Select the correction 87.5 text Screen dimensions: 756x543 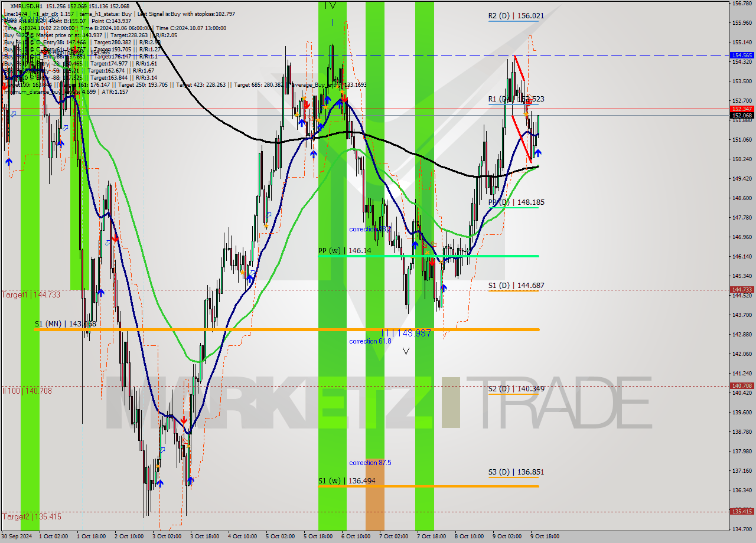tap(370, 463)
